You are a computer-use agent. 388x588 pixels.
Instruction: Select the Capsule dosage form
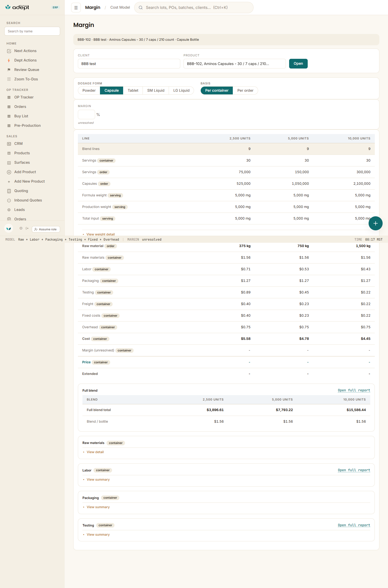tap(112, 90)
